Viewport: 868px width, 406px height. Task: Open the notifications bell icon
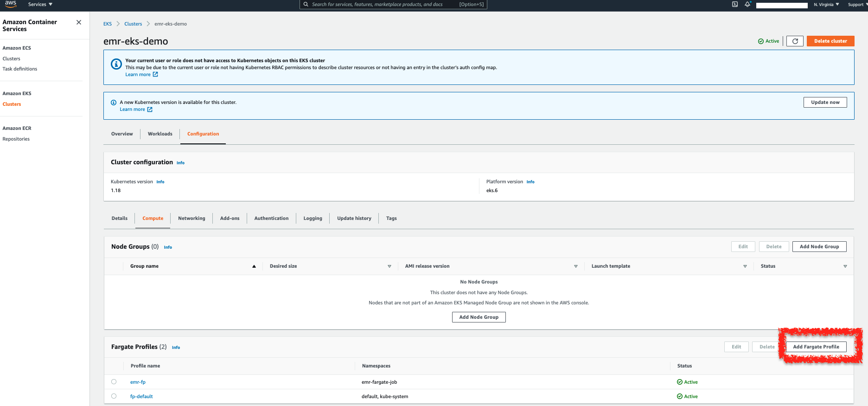point(747,5)
